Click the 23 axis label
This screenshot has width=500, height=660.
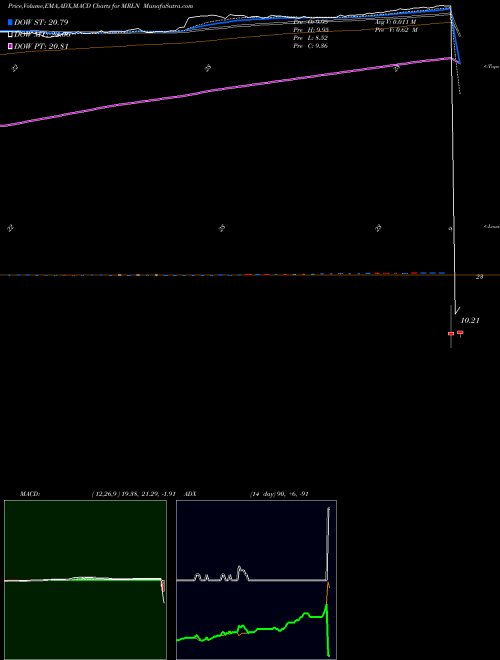tap(479, 277)
